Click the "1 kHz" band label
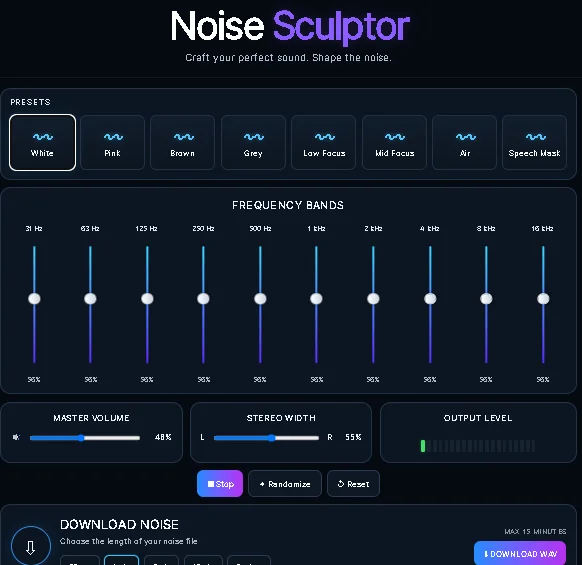The height and width of the screenshot is (565, 582). pos(316,229)
